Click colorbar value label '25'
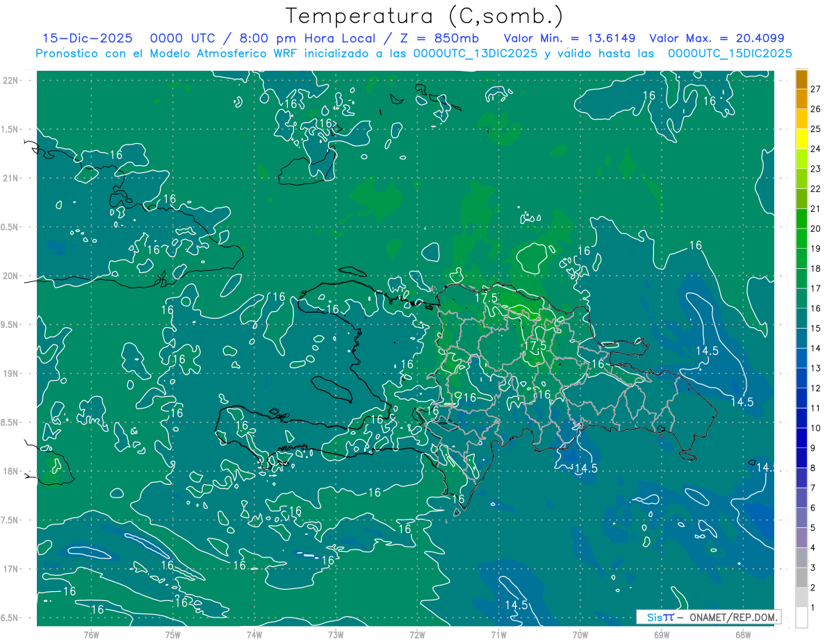Viewport: 834px width, 644px height. pyautogui.click(x=816, y=129)
